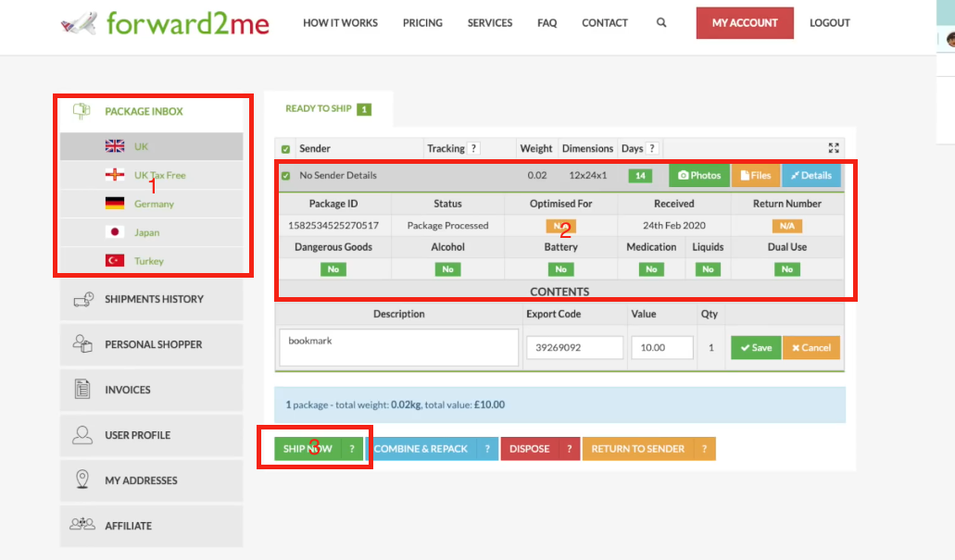Open the Personal Shopper section
The width and height of the screenshot is (955, 560).
[x=152, y=344]
